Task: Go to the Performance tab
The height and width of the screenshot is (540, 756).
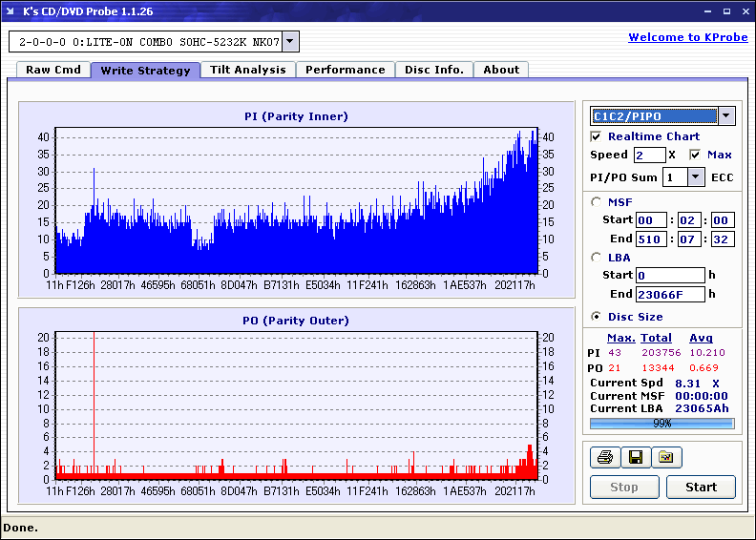Action: click(346, 70)
